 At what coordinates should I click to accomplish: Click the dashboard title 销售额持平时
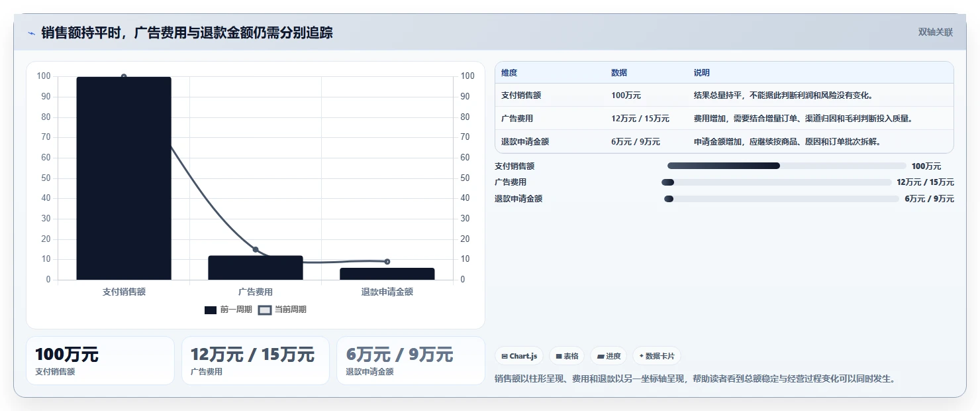coord(187,32)
